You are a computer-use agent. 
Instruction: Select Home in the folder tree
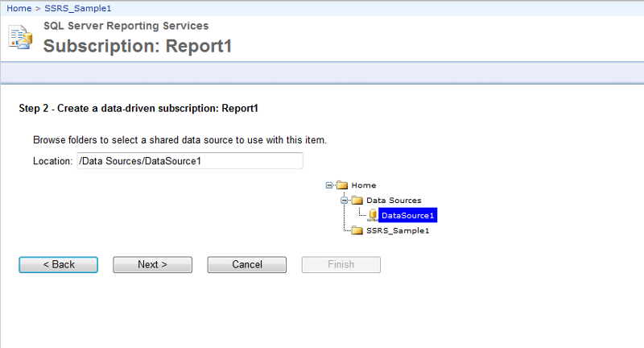(x=364, y=185)
